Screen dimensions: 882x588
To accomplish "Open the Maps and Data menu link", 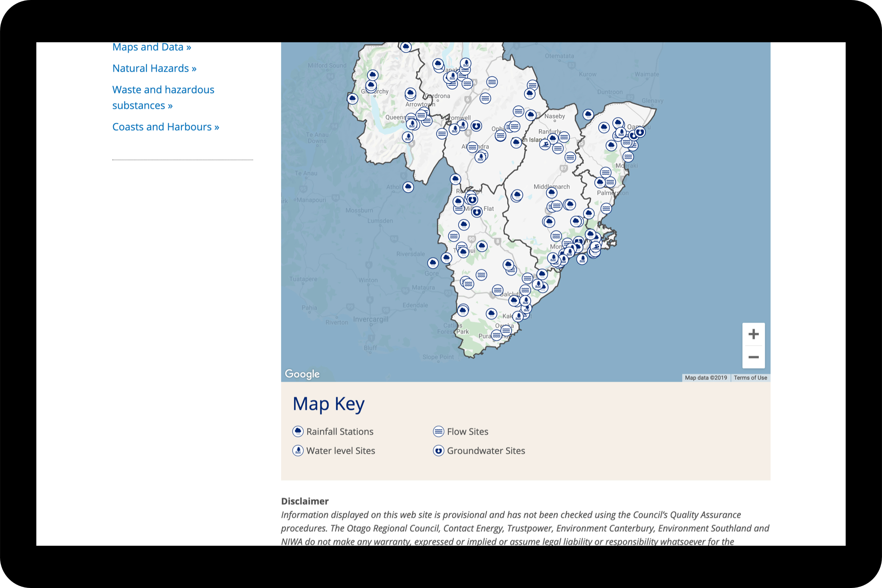I will 152,47.
